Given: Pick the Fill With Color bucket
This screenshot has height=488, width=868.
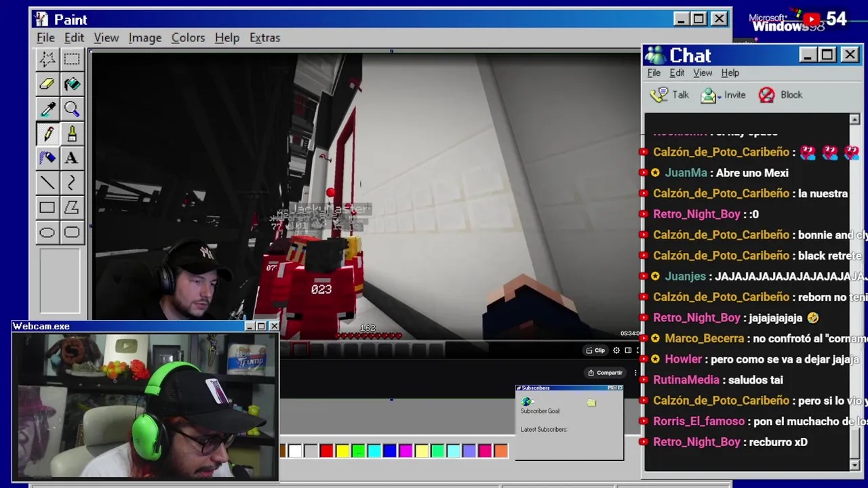Looking at the screenshot, I should (71, 84).
